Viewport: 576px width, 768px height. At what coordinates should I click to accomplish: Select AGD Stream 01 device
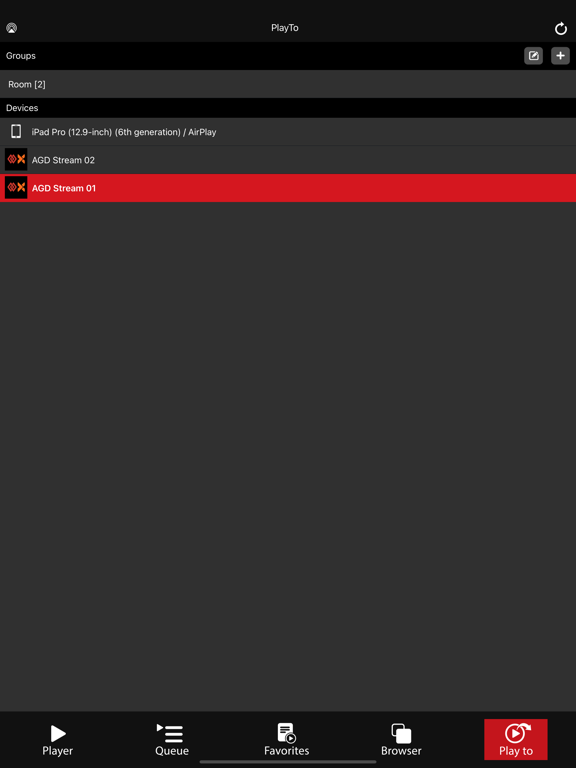288,188
